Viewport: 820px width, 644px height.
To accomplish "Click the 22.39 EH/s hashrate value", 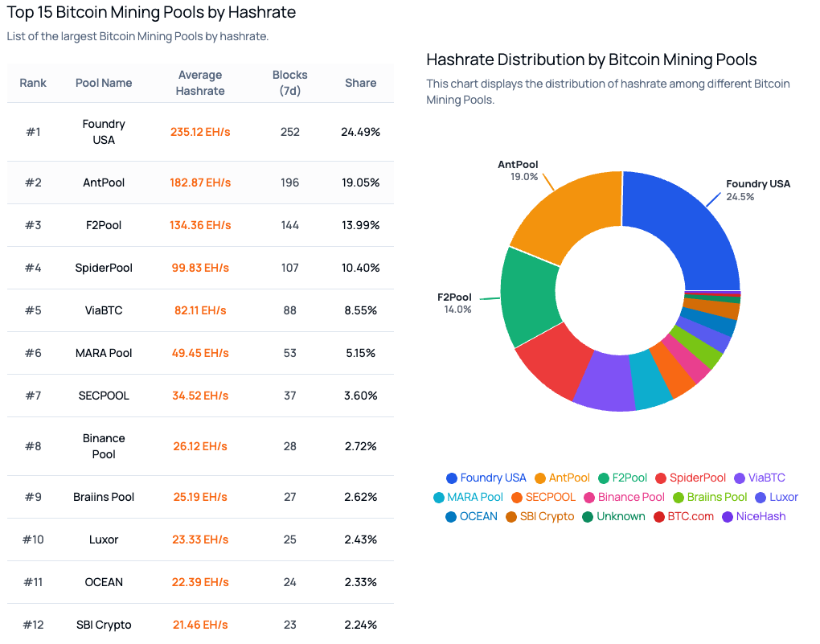I will coord(200,582).
